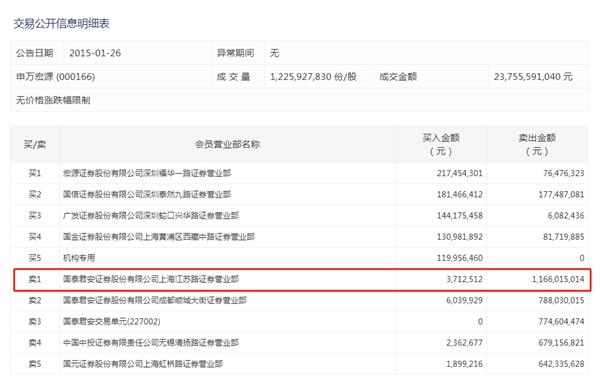Screen dimensions: 600x391
Task: Select 中国中投证券 无锡清扬路 branch name
Action: 151,343
